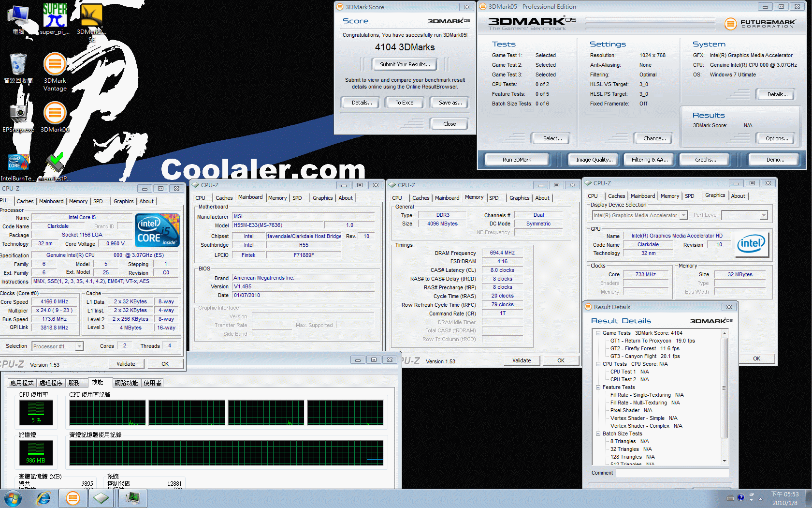Click Validate in Memory CPU-Z window
The width and height of the screenshot is (812, 508).
pyautogui.click(x=522, y=360)
